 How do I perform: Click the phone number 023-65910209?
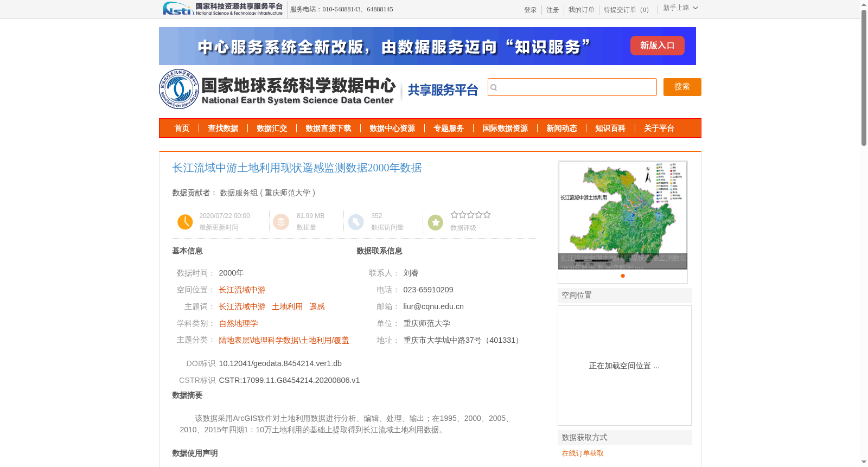[x=428, y=290]
